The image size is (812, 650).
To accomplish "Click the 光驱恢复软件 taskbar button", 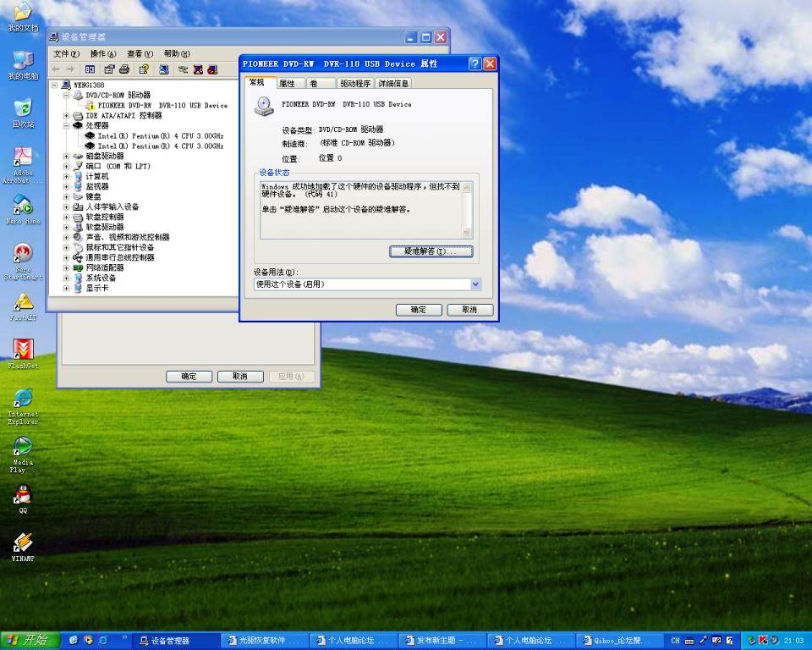I will (265, 641).
